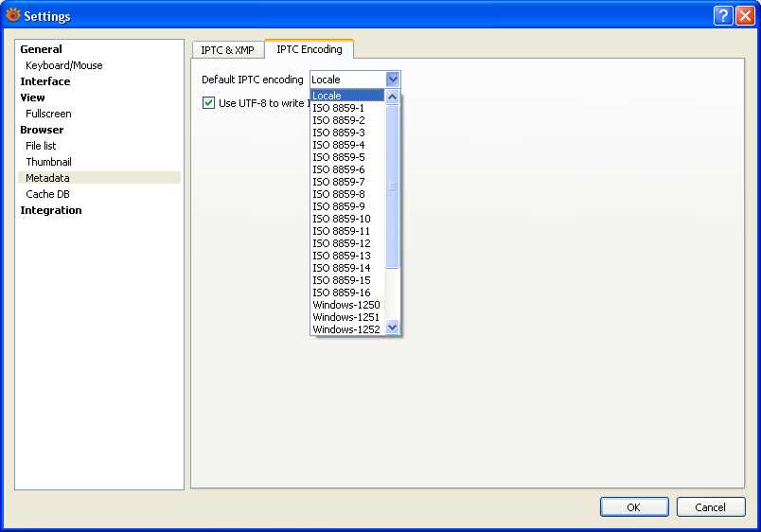Select General in settings tree

coord(42,49)
